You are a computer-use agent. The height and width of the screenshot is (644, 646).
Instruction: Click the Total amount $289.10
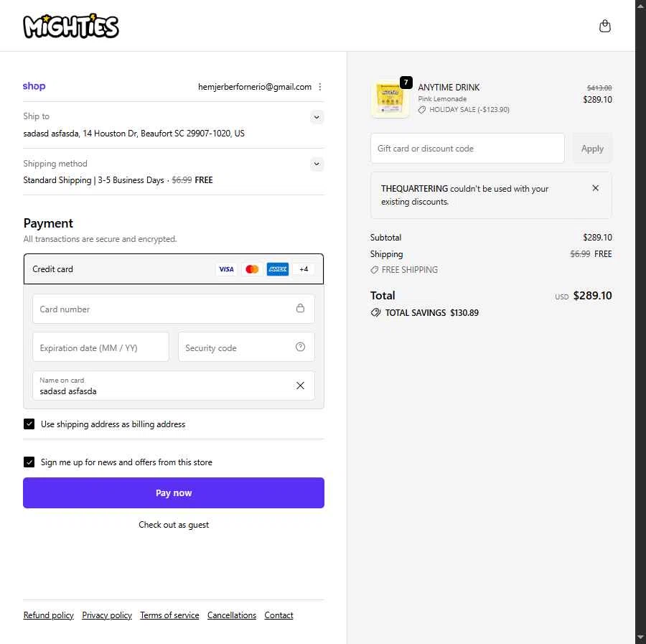592,296
